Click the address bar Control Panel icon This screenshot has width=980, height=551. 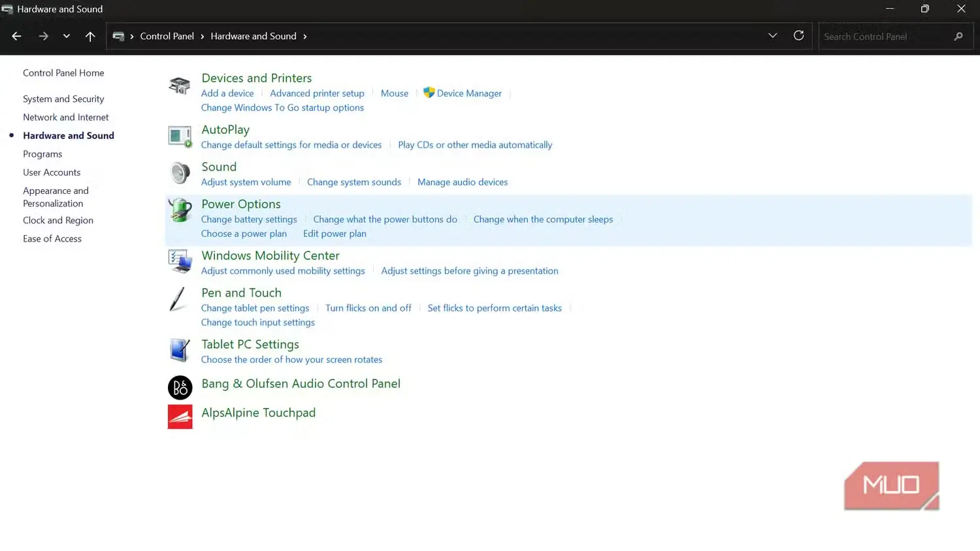[x=118, y=37]
